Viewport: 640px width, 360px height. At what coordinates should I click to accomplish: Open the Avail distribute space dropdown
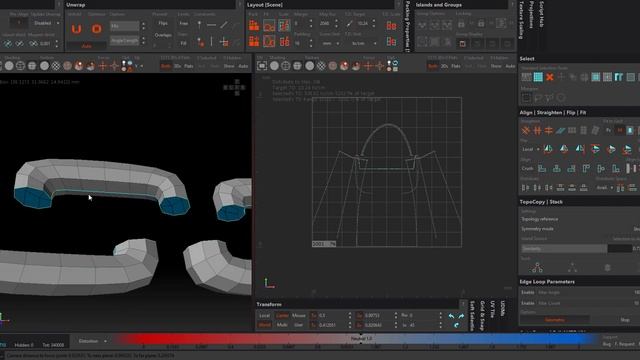(605, 188)
